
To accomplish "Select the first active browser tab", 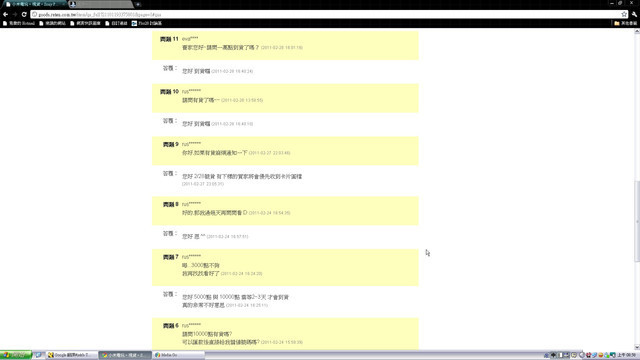I will coord(34,4).
